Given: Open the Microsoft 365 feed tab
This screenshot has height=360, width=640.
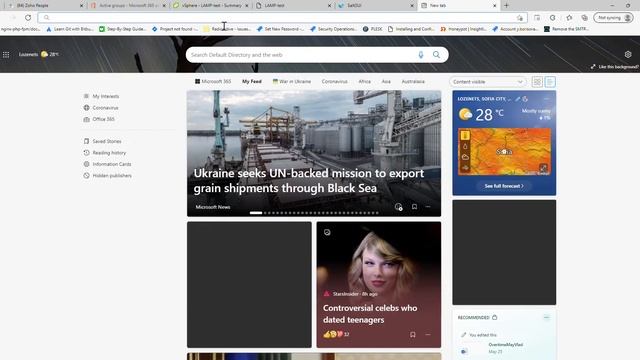Looking at the screenshot, I should (213, 82).
